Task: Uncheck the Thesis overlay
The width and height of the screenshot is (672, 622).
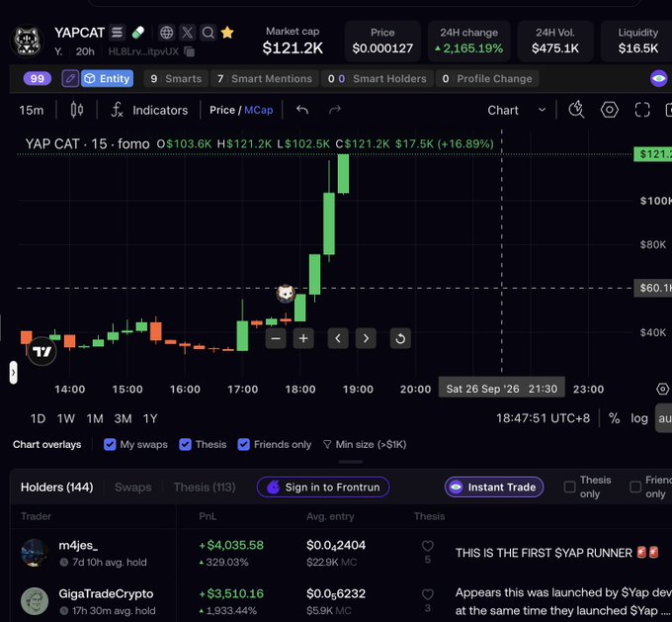Action: 185,444
